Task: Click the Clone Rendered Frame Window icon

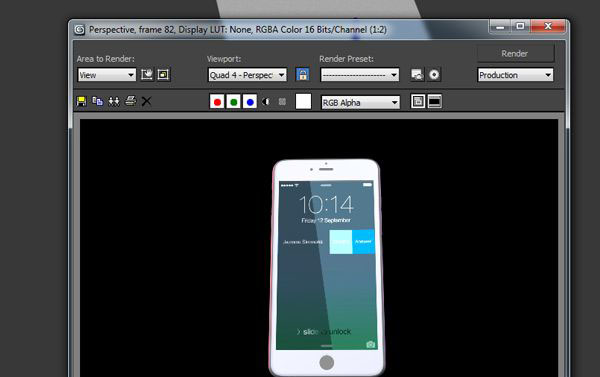Action: coord(114,101)
